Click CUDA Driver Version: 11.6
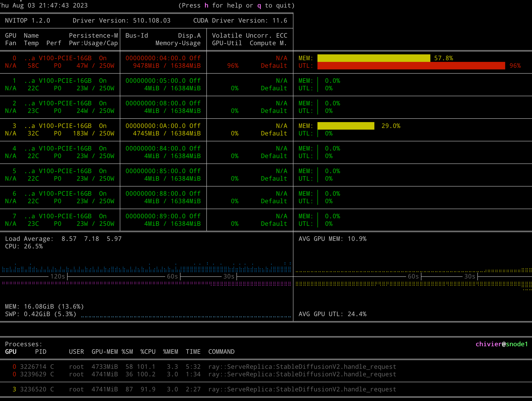This screenshot has width=532, height=401. point(240,20)
